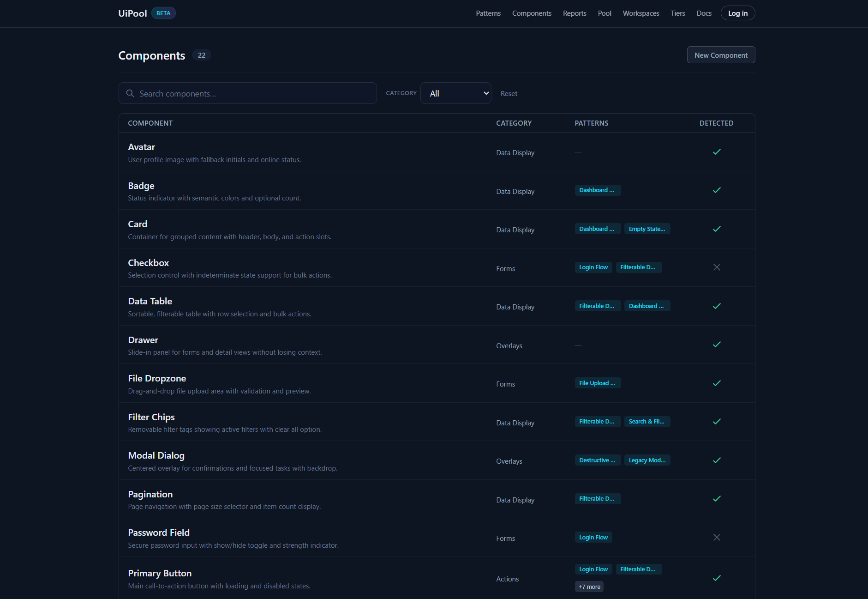The image size is (868, 599).
Task: Click Dashboard tag in Data Table row
Action: tap(647, 306)
